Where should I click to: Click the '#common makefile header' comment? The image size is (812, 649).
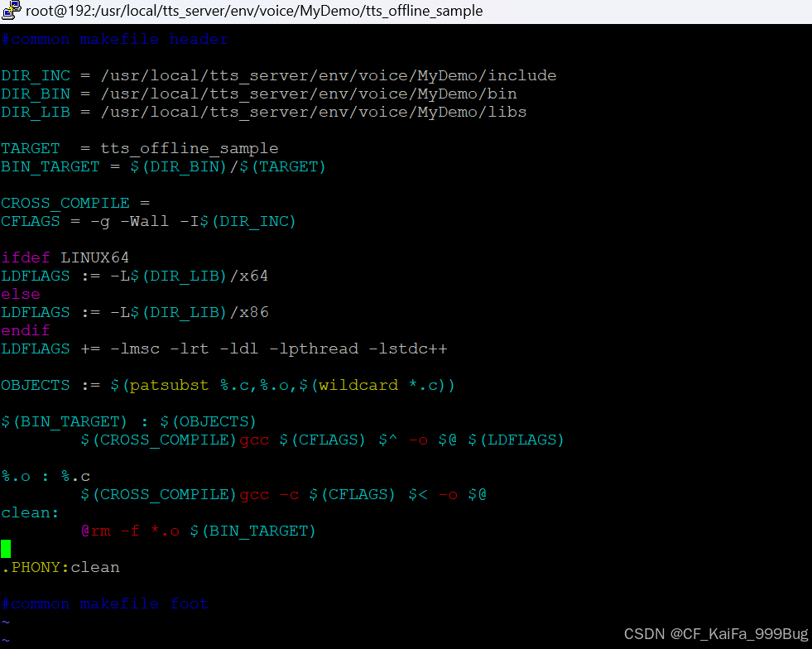(x=115, y=40)
